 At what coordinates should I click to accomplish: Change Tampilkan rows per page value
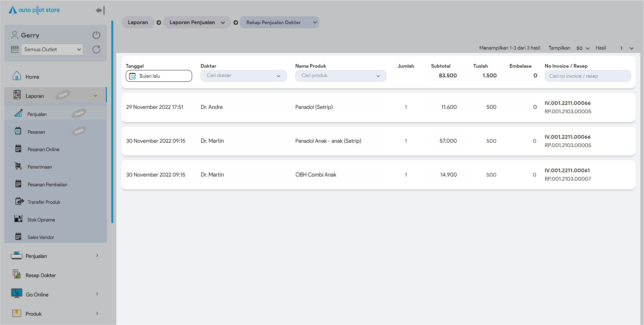point(583,48)
